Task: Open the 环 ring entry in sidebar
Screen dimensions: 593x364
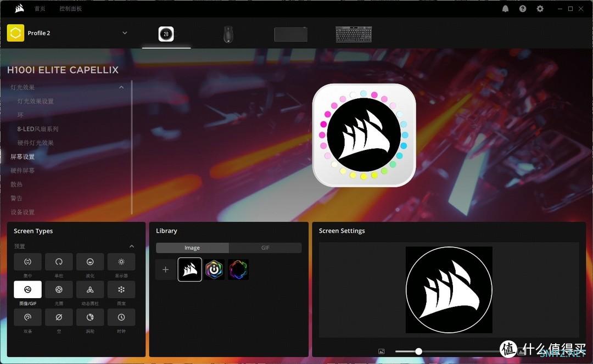Action: (20, 115)
